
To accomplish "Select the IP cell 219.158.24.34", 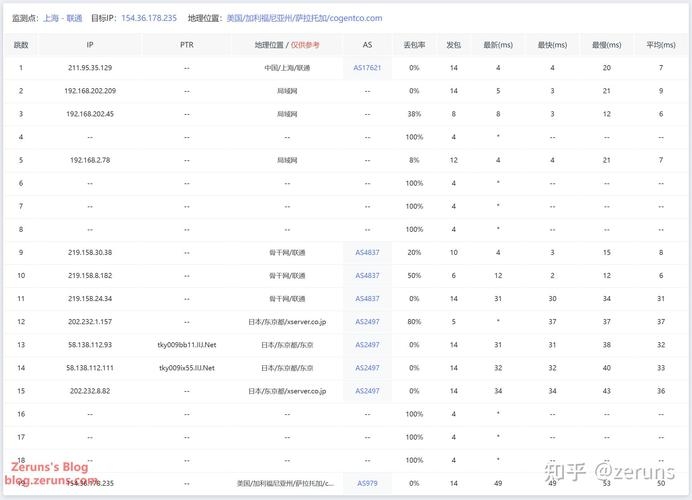I will tap(90, 298).
